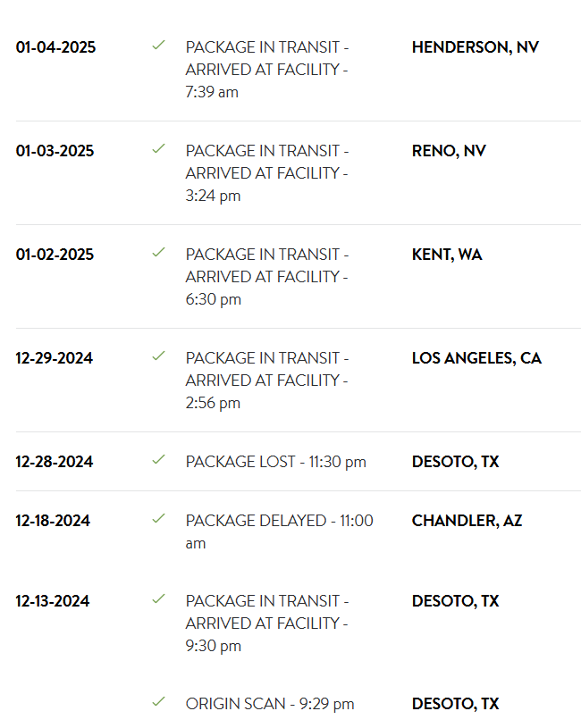Click the ORIGIN SCAN - 9:29 pm status
The height and width of the screenshot is (728, 581).
click(270, 704)
